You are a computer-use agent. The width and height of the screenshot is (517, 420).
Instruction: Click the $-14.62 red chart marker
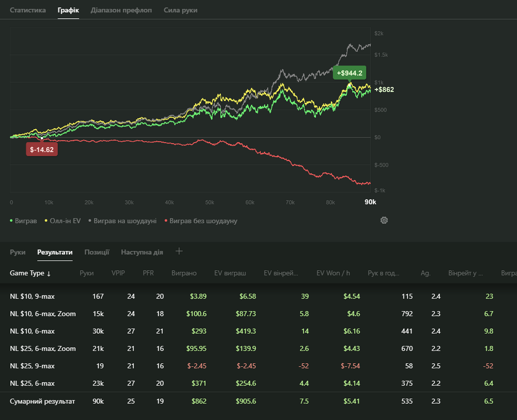coord(42,150)
